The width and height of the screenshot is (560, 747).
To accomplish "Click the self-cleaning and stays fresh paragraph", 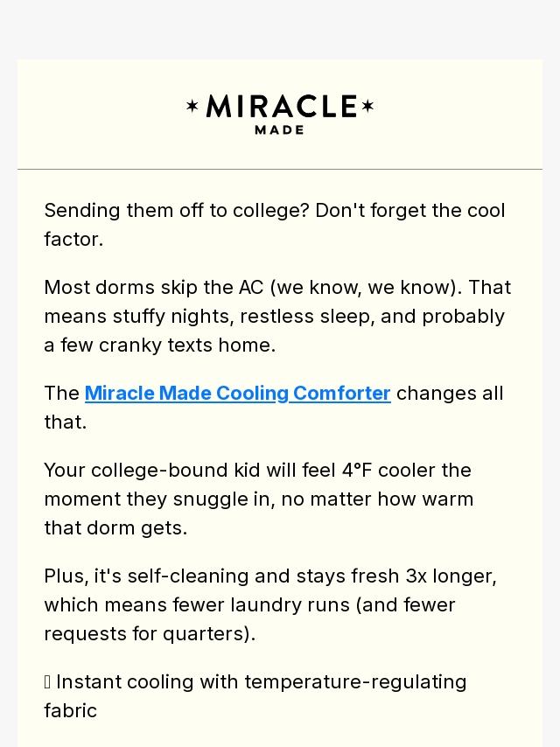I will coord(270,605).
